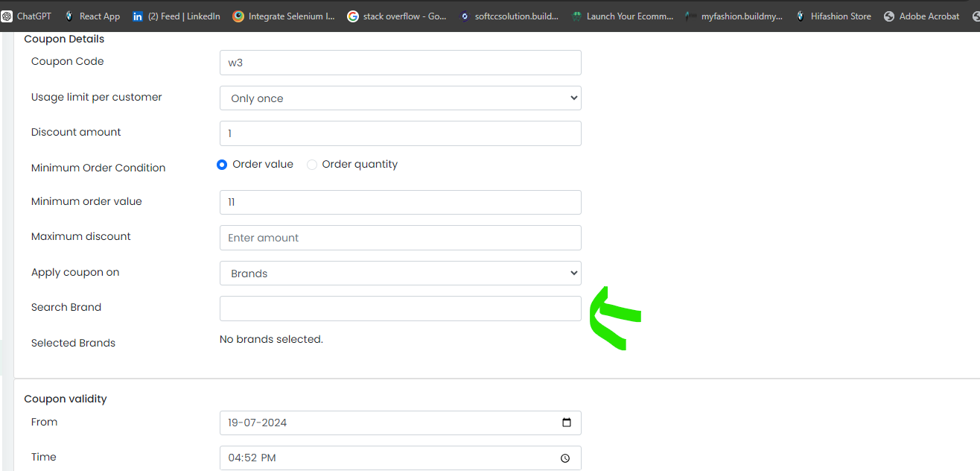Screen dimensions: 980x471
Task: Open the React App bookmark
Action: point(92,16)
